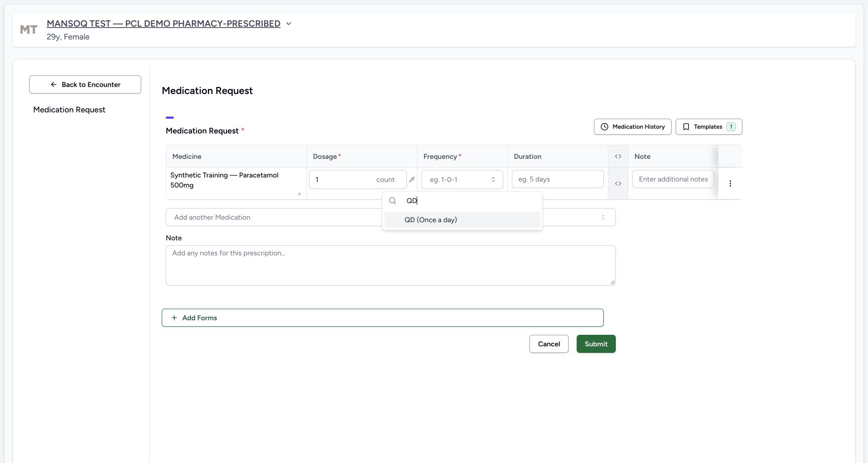The image size is (868, 463).
Task: Click the Enter additional notes field
Action: (x=673, y=179)
